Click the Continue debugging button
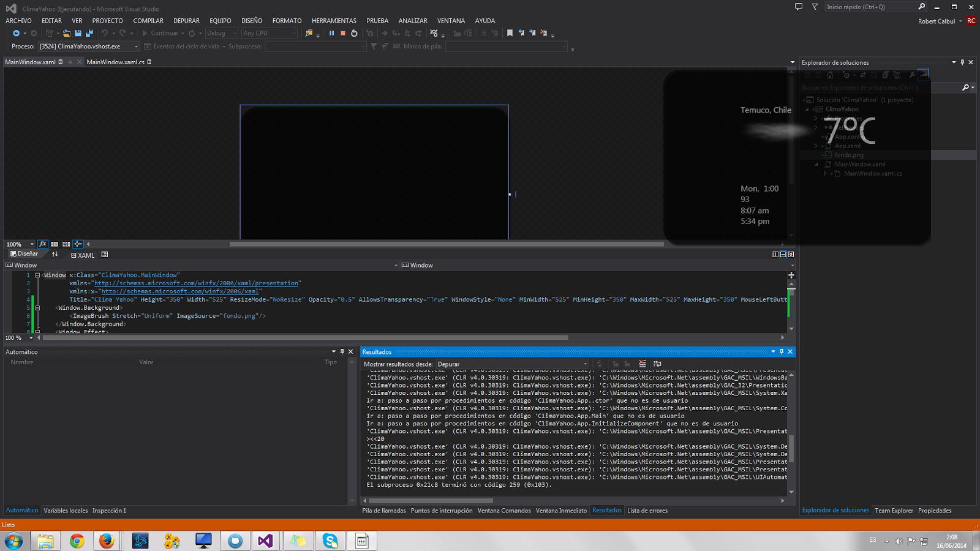Screen dimensions: 980x551 click(160, 33)
